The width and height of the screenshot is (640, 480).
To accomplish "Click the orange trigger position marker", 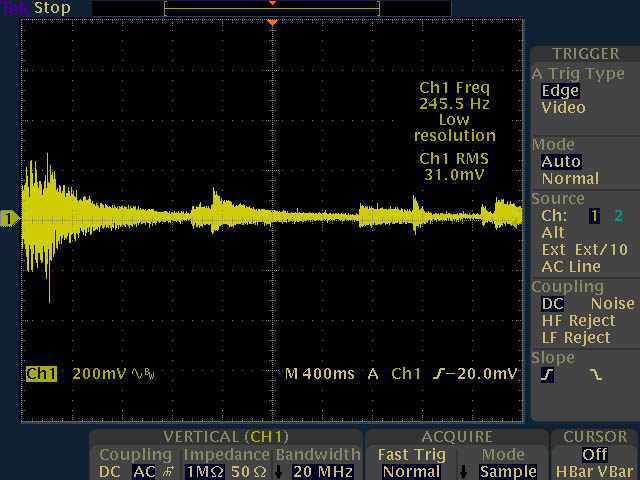I will (x=272, y=22).
